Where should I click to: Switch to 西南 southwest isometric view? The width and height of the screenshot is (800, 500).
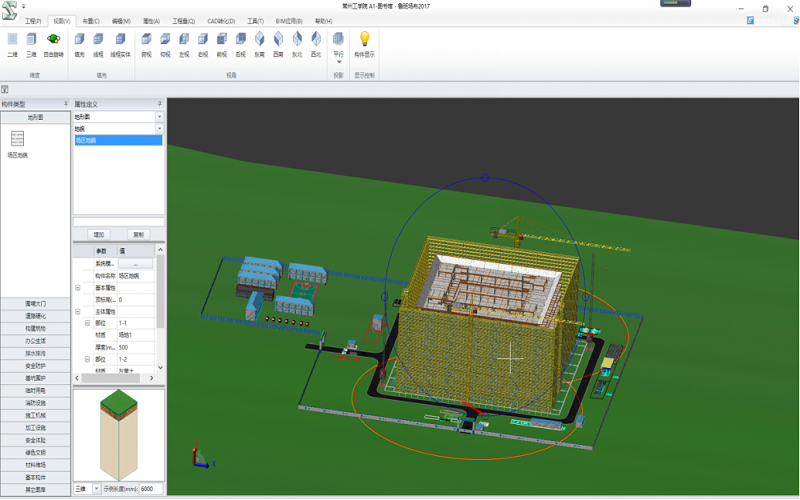[278, 45]
